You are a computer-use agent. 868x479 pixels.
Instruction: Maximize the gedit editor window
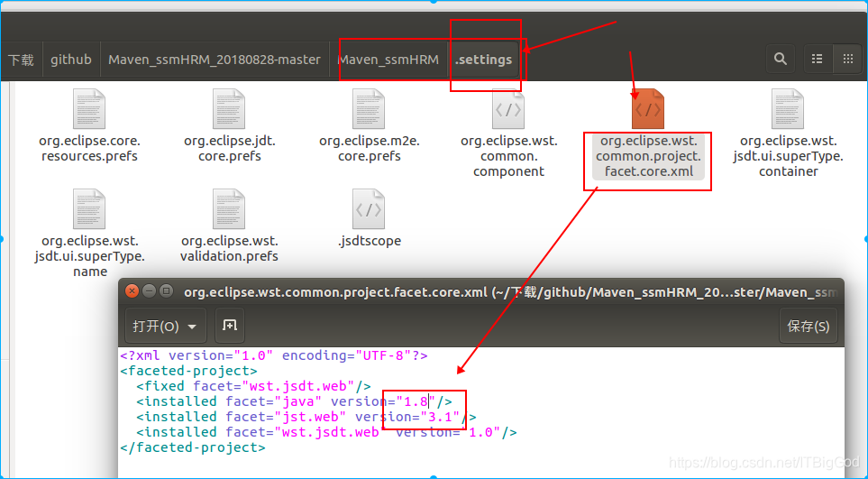(166, 291)
